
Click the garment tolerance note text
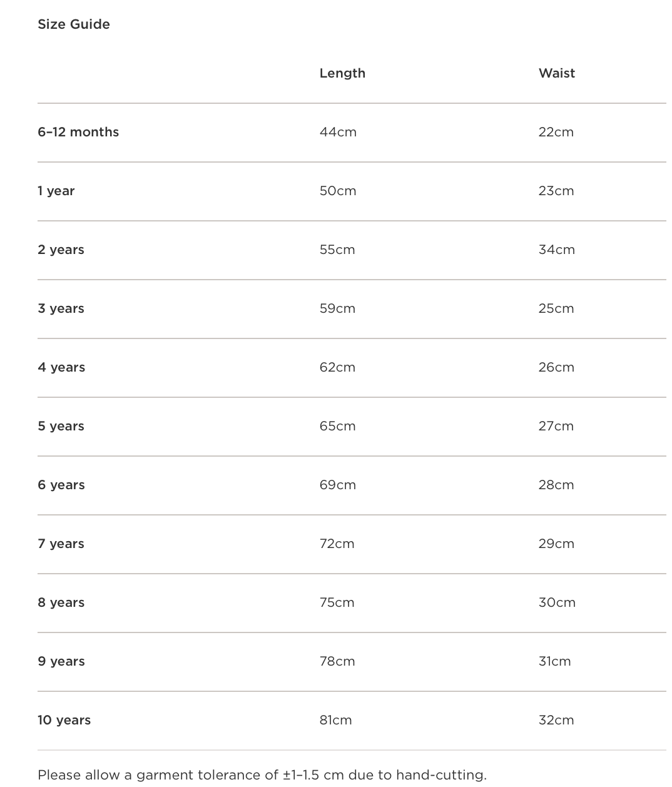pyautogui.click(x=262, y=775)
